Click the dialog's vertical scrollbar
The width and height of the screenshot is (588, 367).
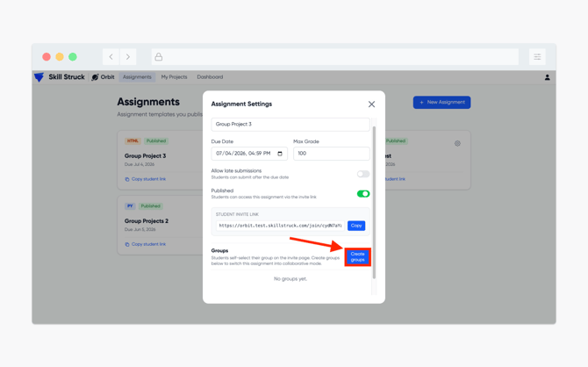coord(374,203)
